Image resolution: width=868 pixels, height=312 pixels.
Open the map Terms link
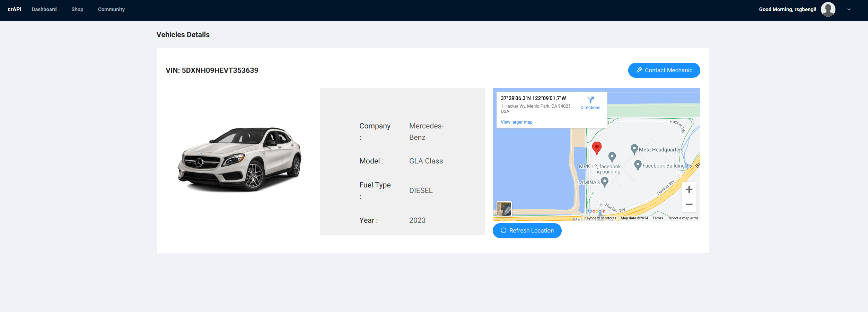(x=657, y=218)
